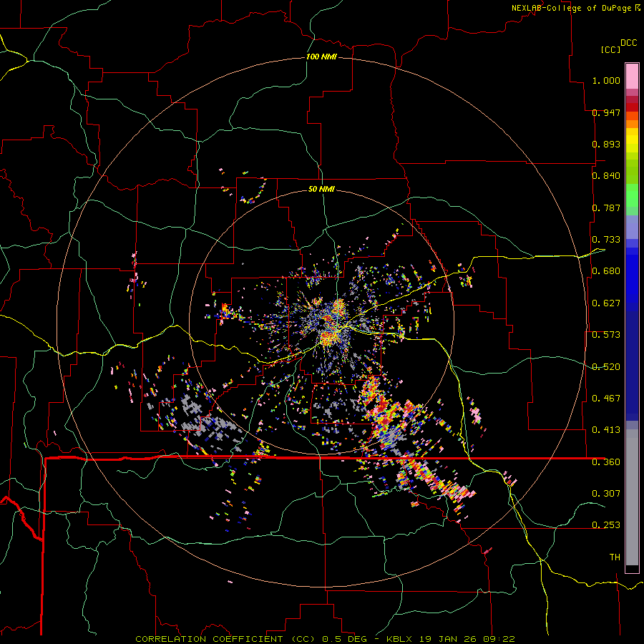Screen dimensions: 644x644
Task: Click the bright green segment of color bar
Action: tap(632, 195)
